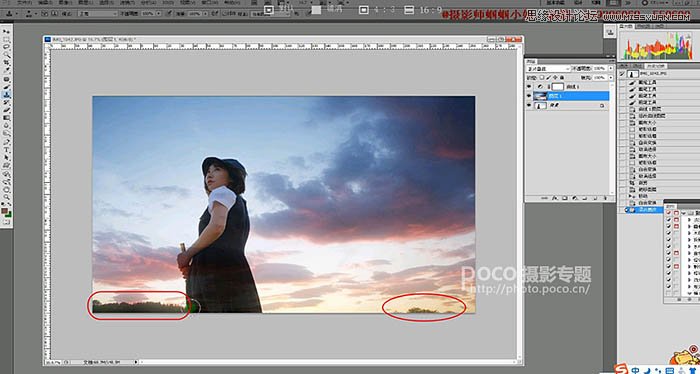Screen dimensions: 700x374
Task: Hide the selected blue Layer 1
Action: click(x=529, y=96)
